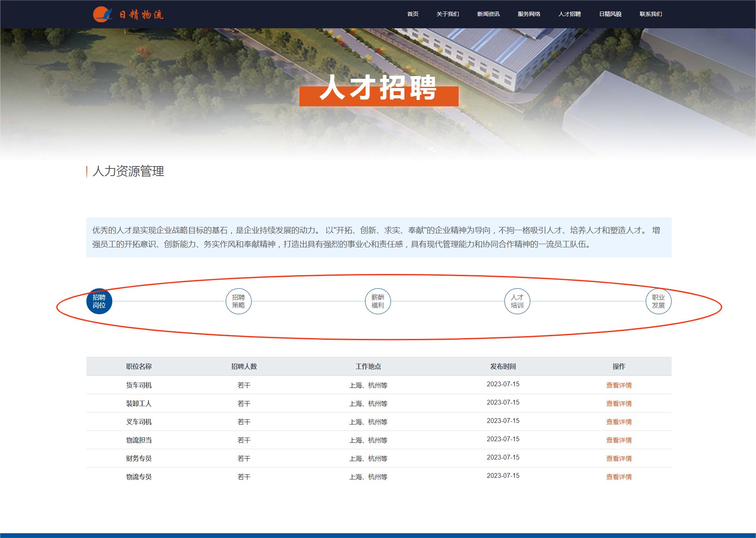
Task: View details for 物流担当
Action: point(619,440)
